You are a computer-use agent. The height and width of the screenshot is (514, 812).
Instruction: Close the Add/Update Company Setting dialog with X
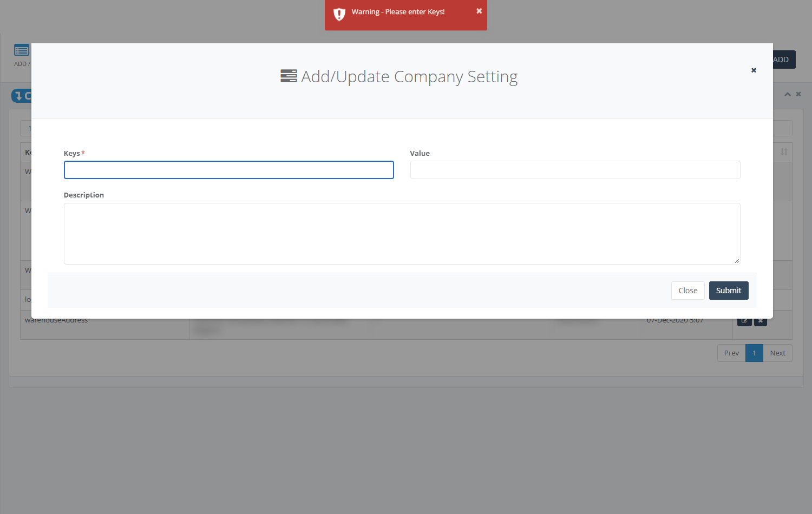click(x=754, y=70)
